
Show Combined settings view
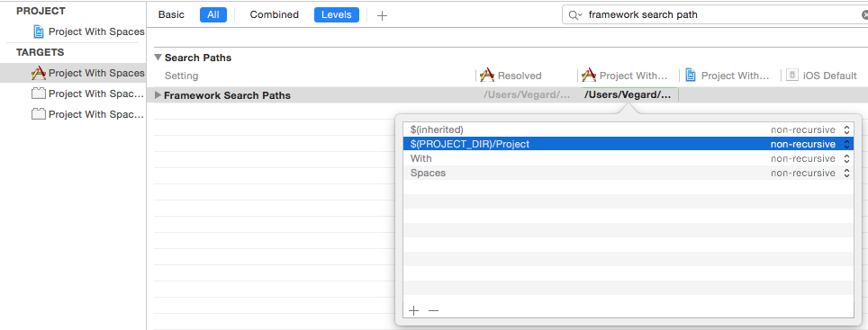point(274,15)
